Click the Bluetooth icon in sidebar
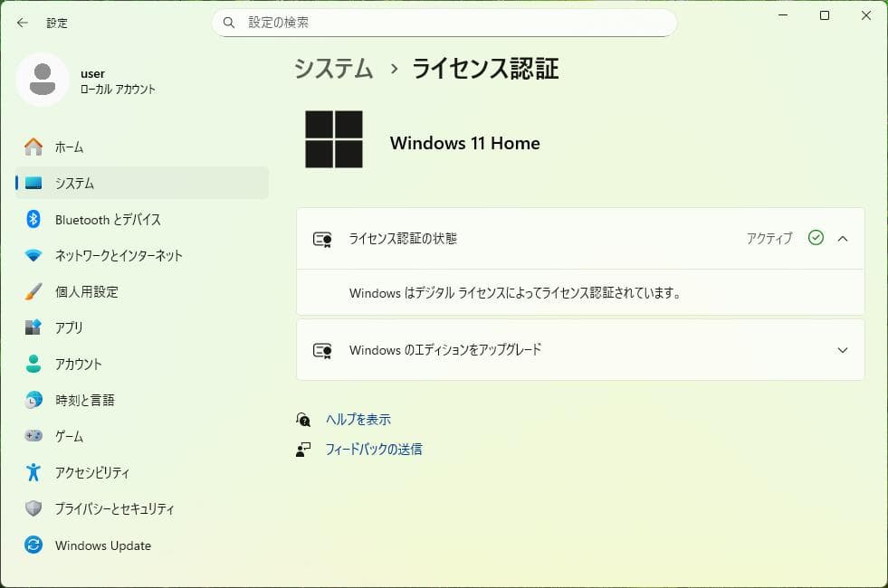The height and width of the screenshot is (588, 888). click(33, 219)
